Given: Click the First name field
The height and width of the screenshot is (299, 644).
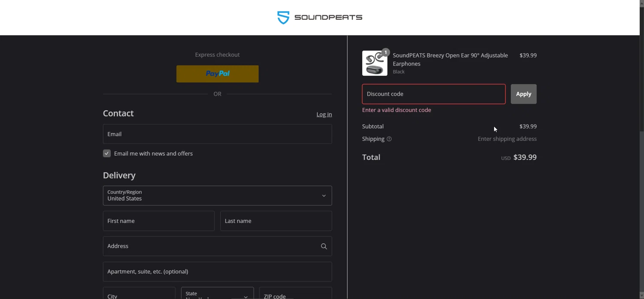Looking at the screenshot, I should [x=159, y=221].
